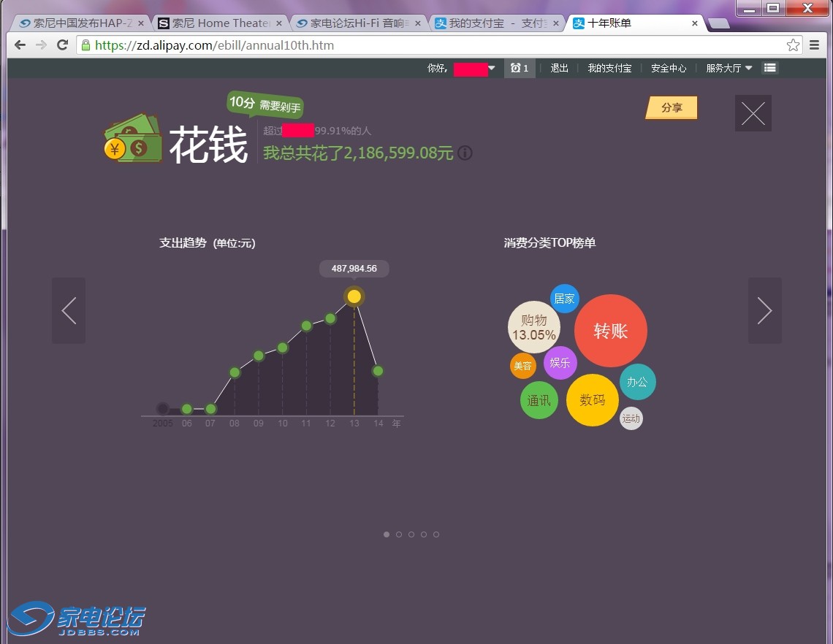The width and height of the screenshot is (833, 644).
Task: Expand the 服务大厅 dropdown
Action: (x=729, y=68)
